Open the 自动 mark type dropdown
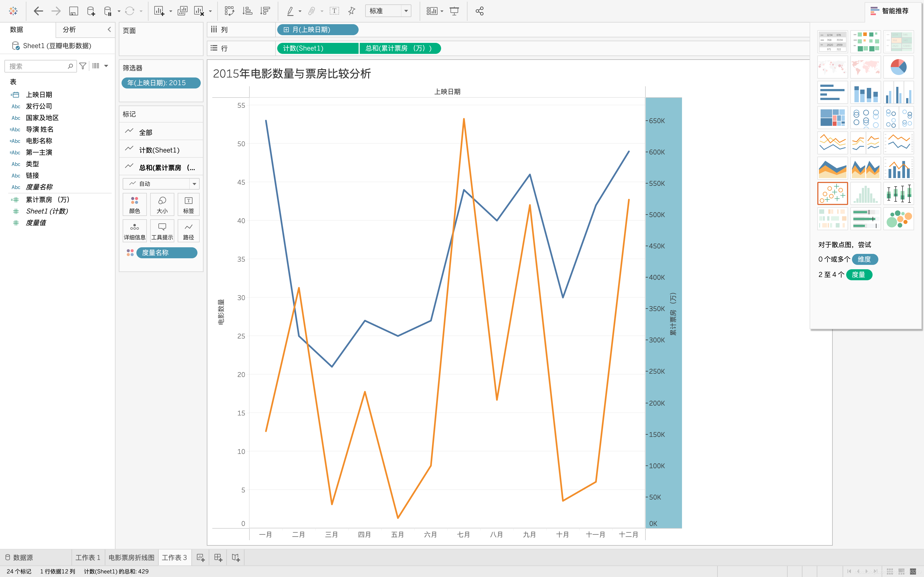The width and height of the screenshot is (924, 577). click(194, 184)
